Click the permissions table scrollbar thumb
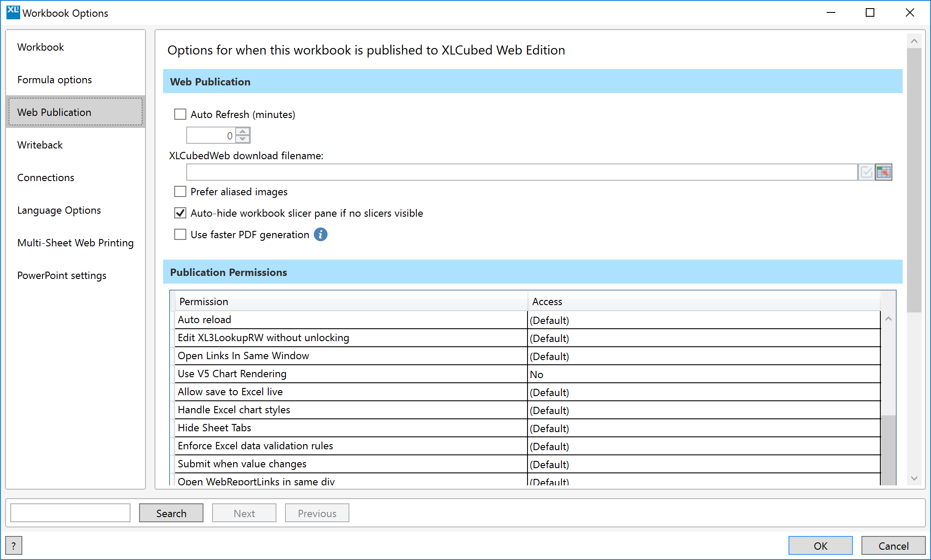 [x=889, y=450]
